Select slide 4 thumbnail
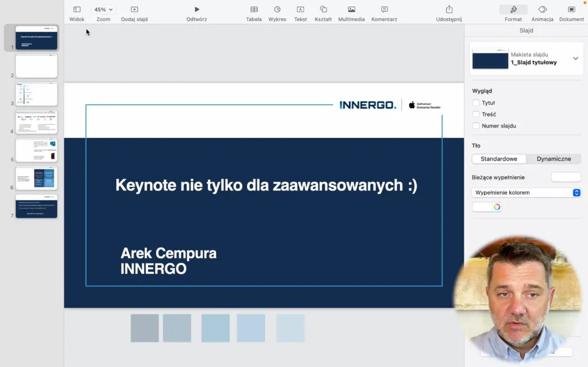 click(36, 122)
